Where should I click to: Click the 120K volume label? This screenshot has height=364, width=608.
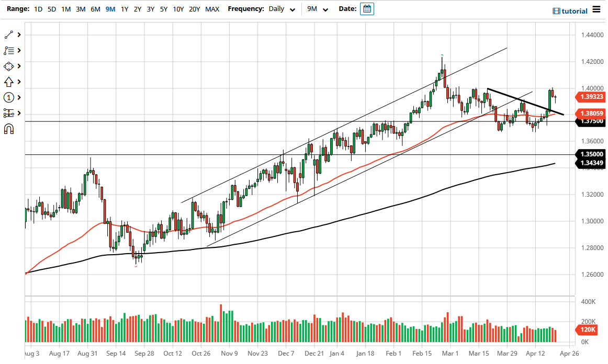[587, 330]
